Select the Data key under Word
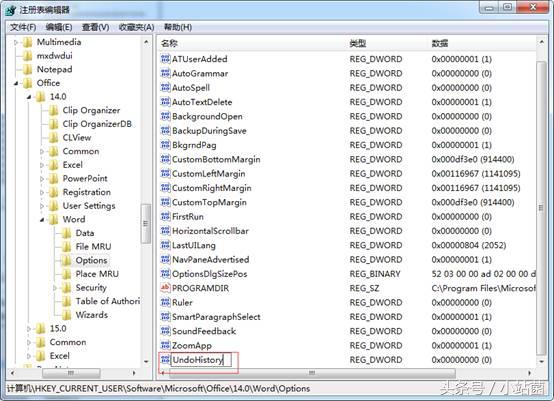 coord(85,233)
